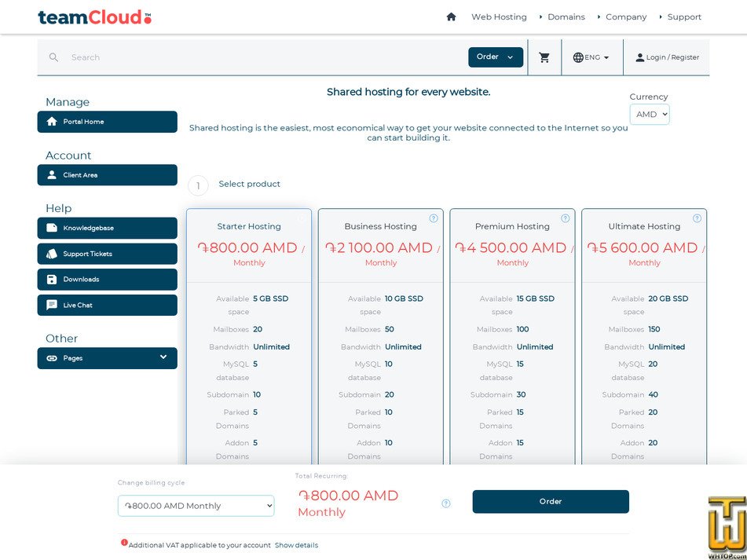Viewport: 747px width, 560px height.
Task: Select the Starter Hosting plan card
Action: (x=249, y=336)
